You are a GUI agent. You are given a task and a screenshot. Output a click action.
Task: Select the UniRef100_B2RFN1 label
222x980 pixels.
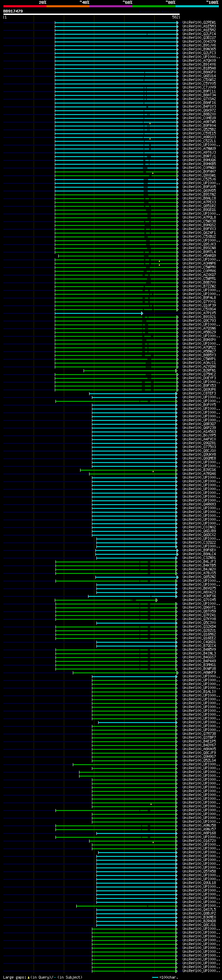[199, 371]
